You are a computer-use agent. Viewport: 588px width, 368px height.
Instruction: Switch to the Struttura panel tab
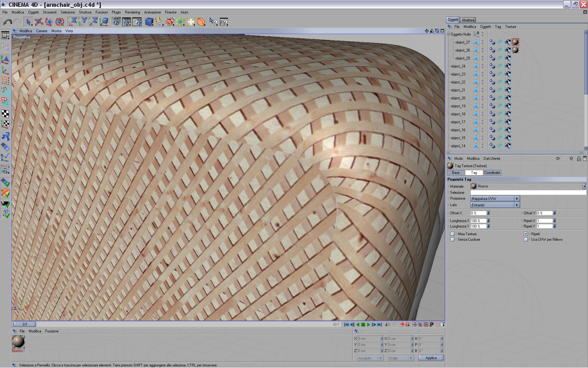(x=468, y=20)
